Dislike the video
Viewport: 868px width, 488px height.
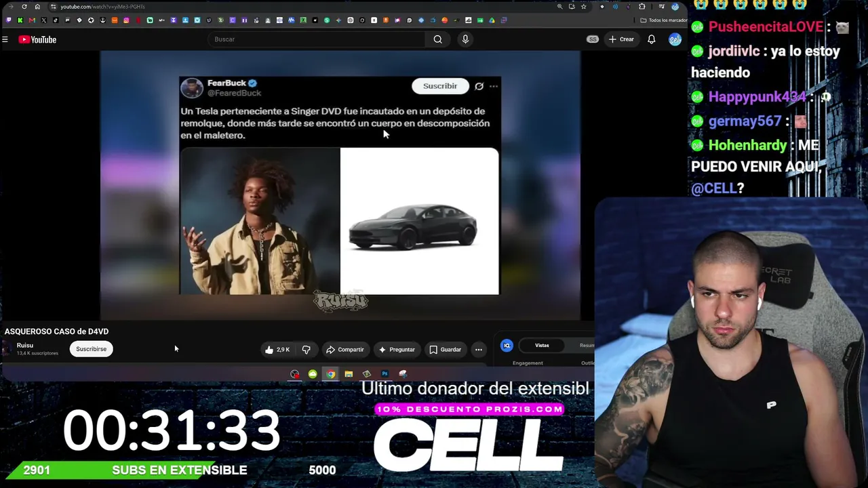tap(307, 350)
